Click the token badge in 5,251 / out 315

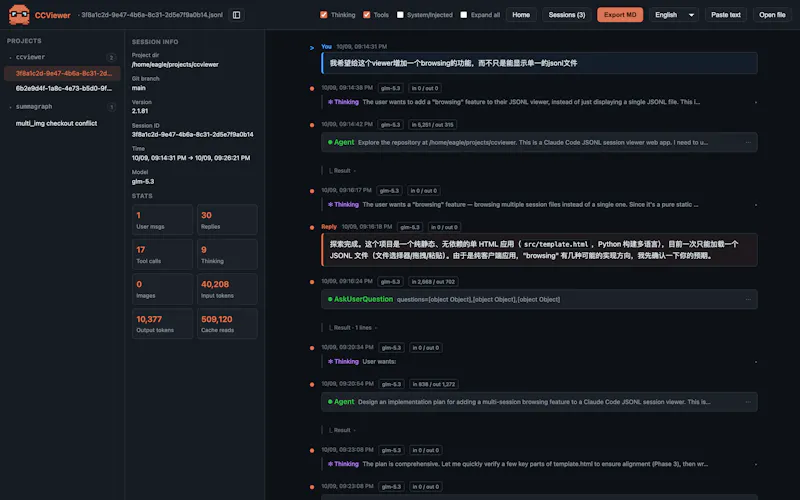tap(432, 124)
